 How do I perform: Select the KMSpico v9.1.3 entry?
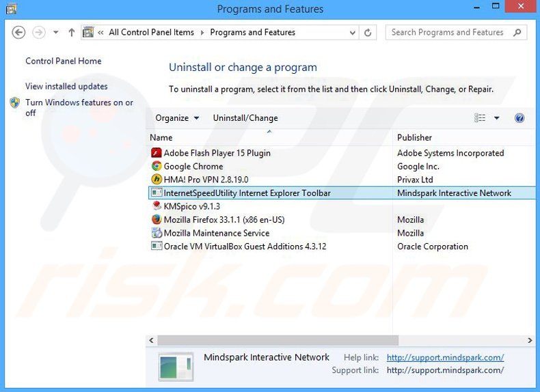(x=191, y=206)
